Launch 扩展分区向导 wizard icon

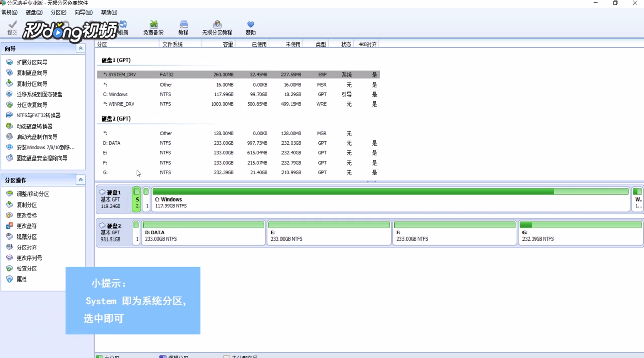(9, 62)
